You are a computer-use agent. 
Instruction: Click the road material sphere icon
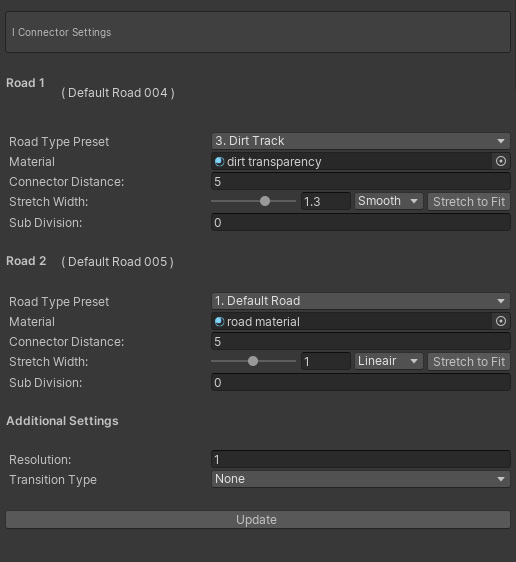pos(219,322)
